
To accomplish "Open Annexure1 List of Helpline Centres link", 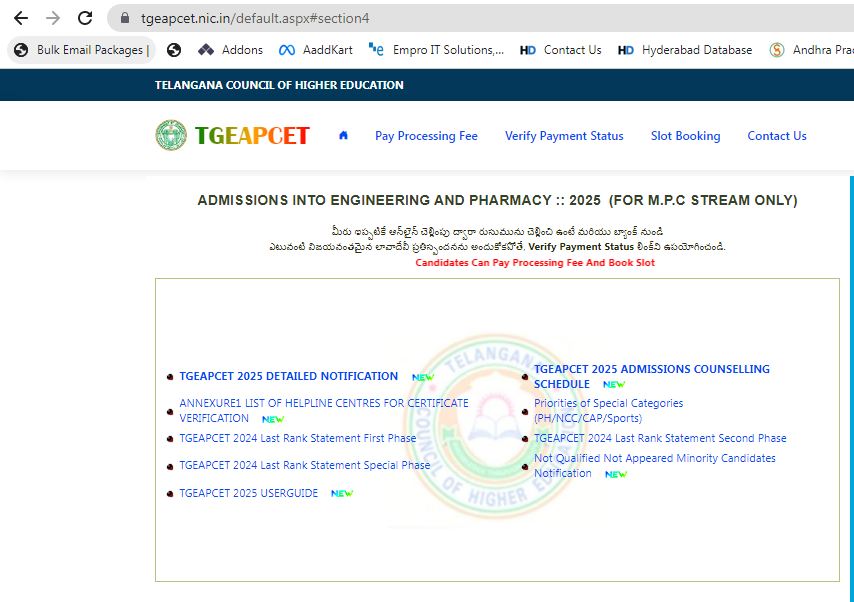I will (324, 410).
